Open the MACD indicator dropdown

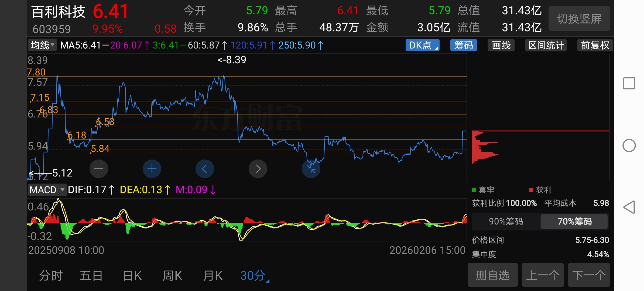(47, 190)
